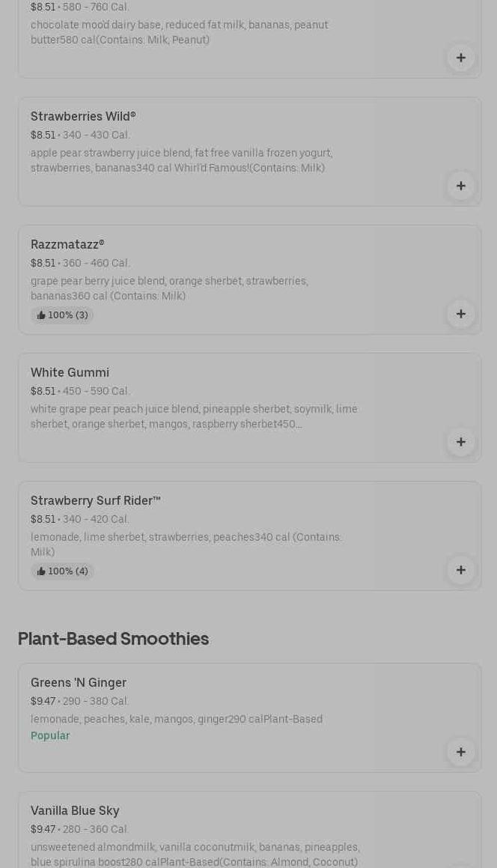The width and height of the screenshot is (497, 868).
Task: Add Razzmatazz smoothie with plus button
Action: [460, 314]
